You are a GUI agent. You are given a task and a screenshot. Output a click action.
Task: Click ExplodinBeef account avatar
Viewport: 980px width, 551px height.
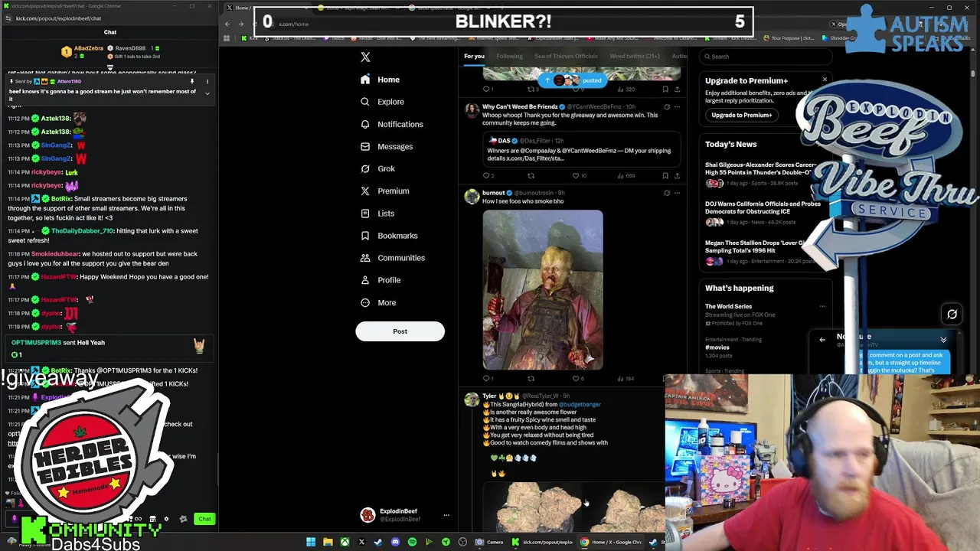point(367,515)
